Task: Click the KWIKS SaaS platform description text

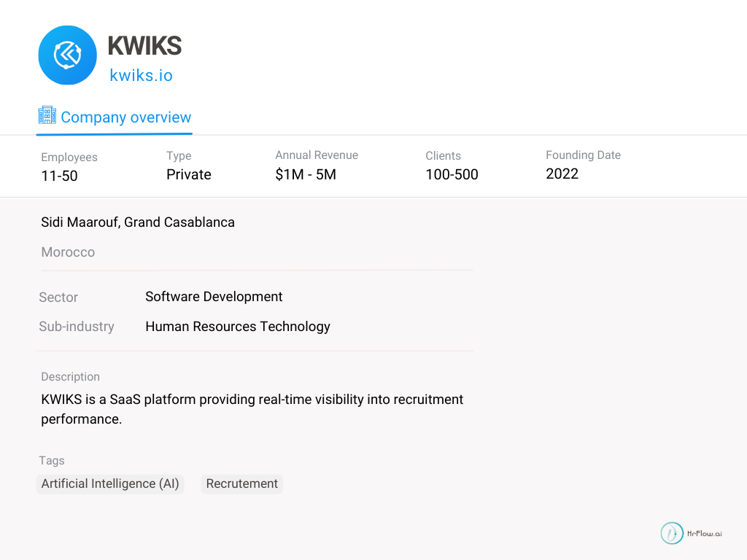Action: 252,409
